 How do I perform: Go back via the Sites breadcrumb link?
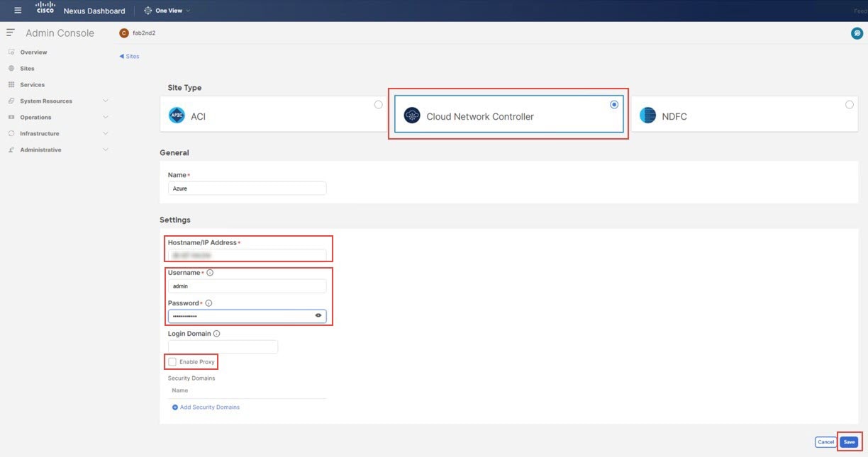(x=129, y=57)
